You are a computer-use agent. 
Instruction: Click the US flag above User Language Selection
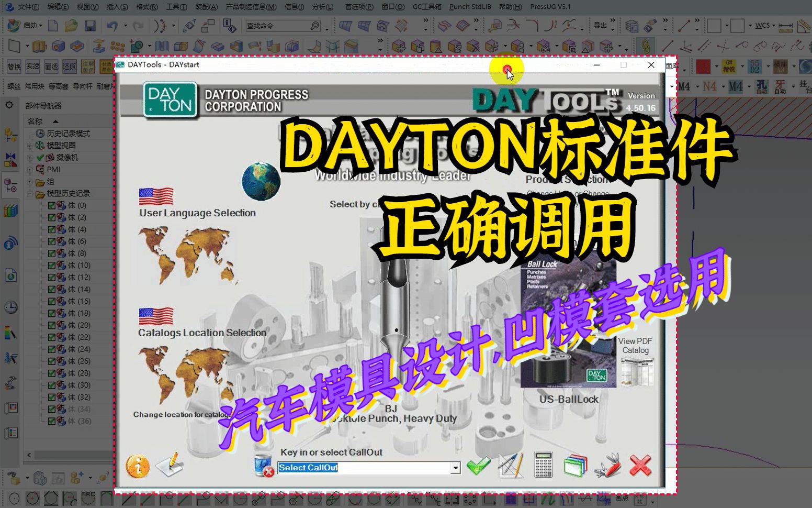156,196
